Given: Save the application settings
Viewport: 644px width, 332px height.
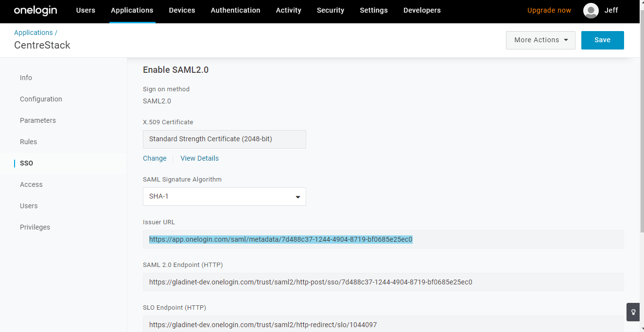Looking at the screenshot, I should (603, 40).
